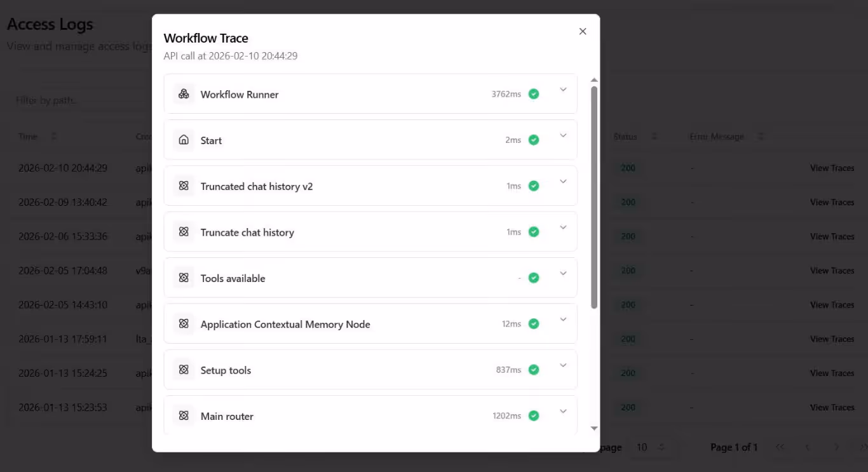This screenshot has height=472, width=868.
Task: Click the Truncated chat history v2 icon
Action: pyautogui.click(x=184, y=186)
